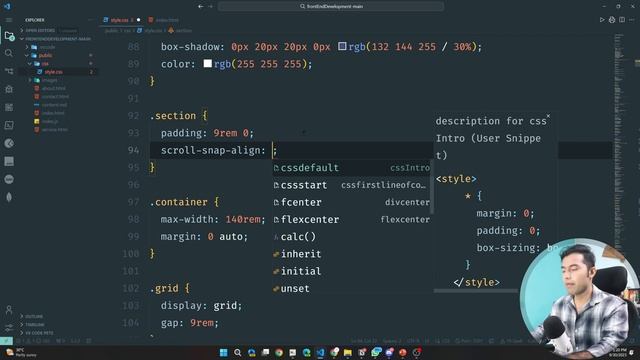Go back with the left arrow
Viewport: 640px width, 360px height.
coord(200,6)
